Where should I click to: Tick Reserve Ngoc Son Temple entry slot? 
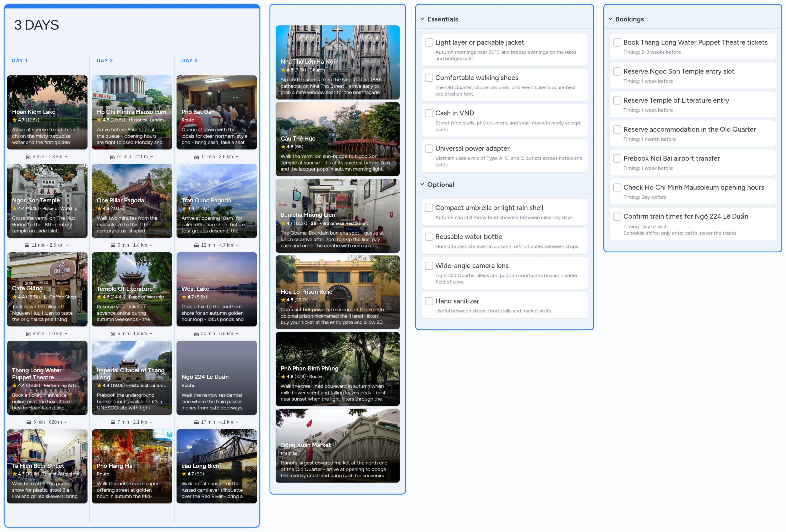[x=617, y=71]
